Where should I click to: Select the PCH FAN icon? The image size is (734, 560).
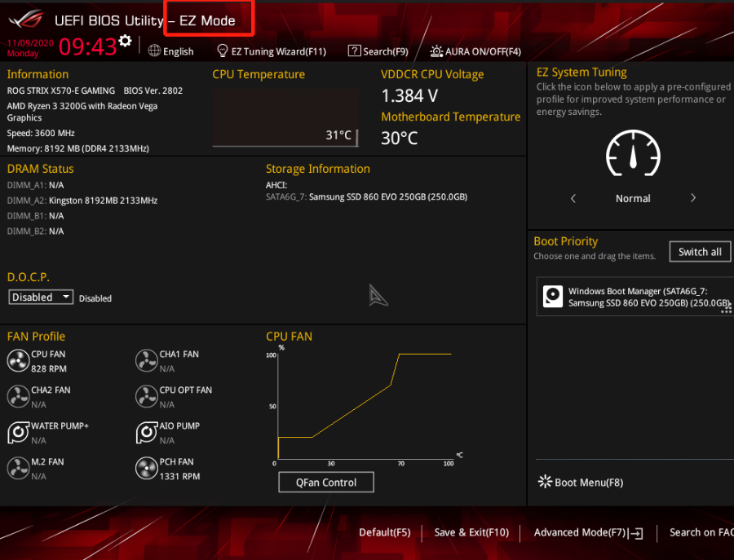[x=147, y=469]
